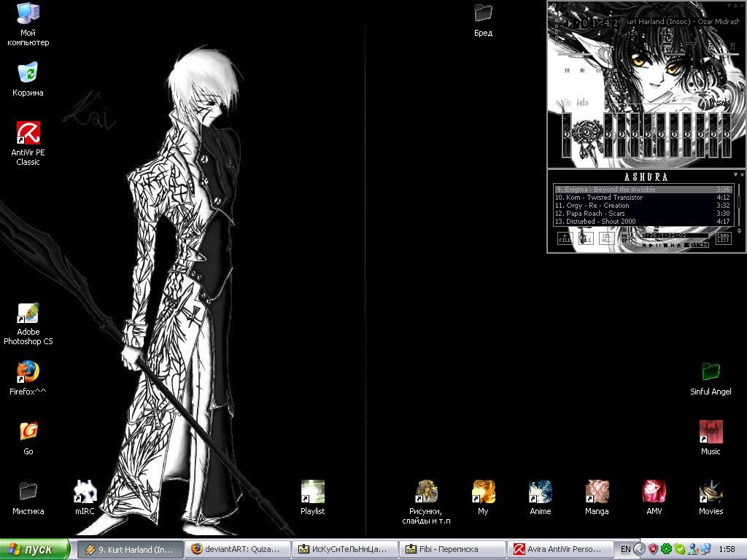This screenshot has height=560, width=747.
Task: Select the network connection tray icon
Action: (705, 549)
